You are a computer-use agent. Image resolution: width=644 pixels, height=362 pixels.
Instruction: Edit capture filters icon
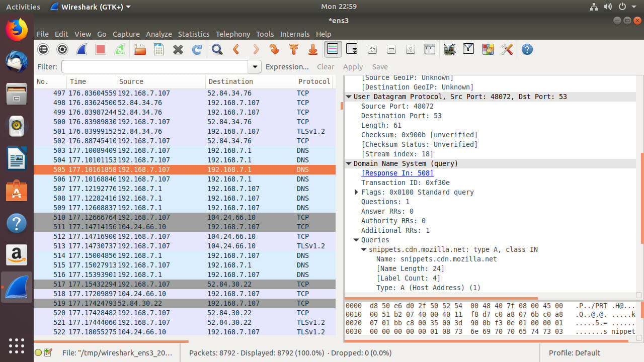449,49
